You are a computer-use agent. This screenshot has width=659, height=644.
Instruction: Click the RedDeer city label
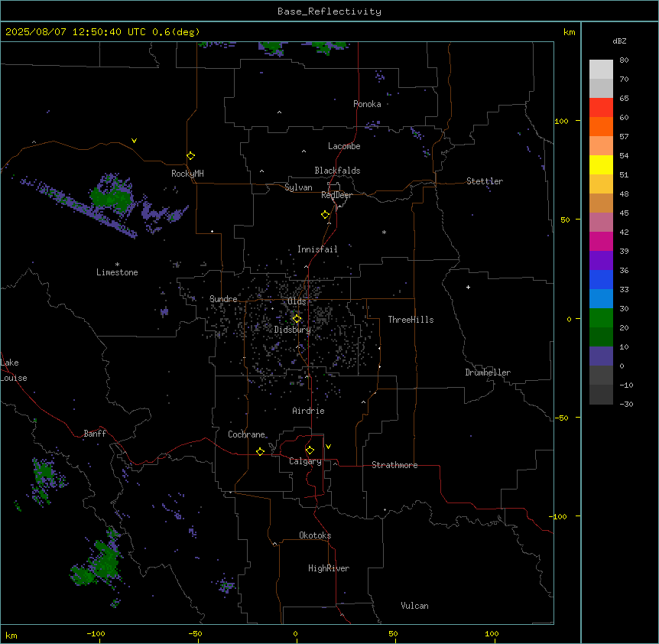[x=336, y=195]
